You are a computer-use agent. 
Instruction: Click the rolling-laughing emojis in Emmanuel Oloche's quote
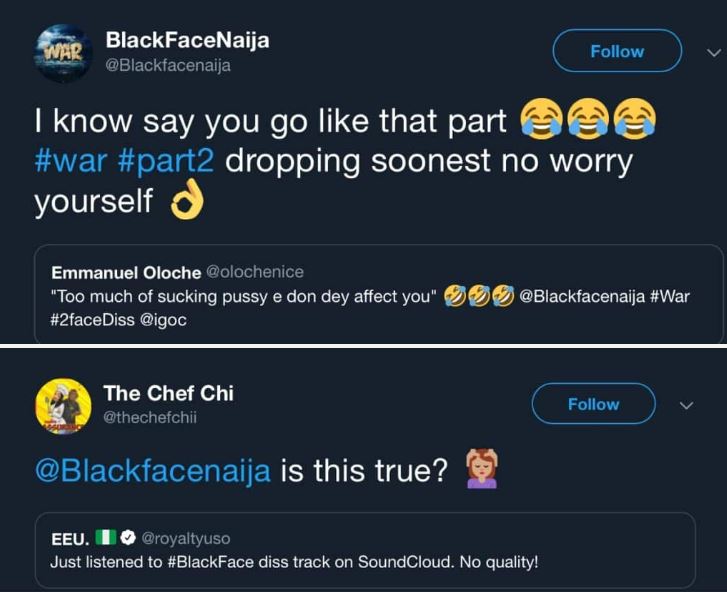click(x=478, y=296)
